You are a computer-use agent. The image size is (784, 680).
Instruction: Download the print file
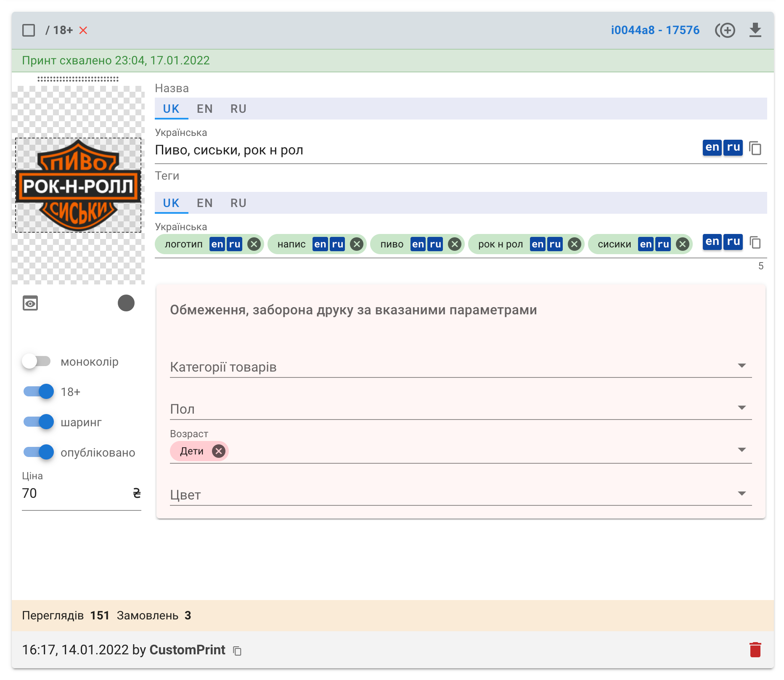pos(755,30)
